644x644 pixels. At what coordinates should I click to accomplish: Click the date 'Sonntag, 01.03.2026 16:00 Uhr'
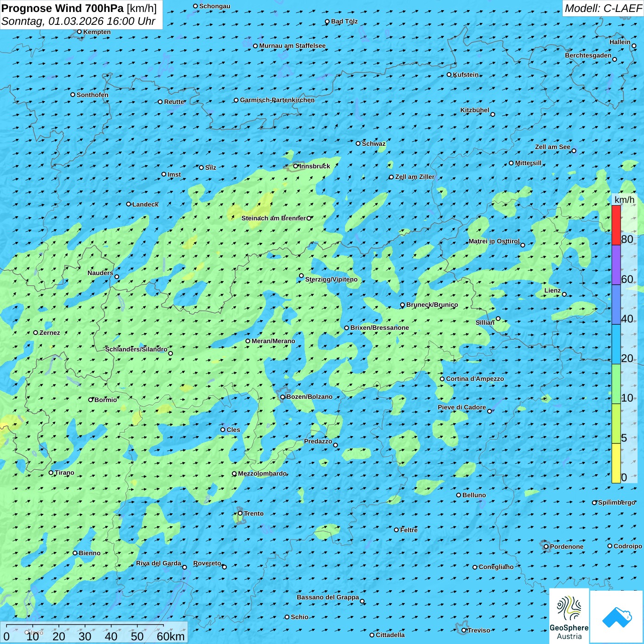tap(78, 21)
